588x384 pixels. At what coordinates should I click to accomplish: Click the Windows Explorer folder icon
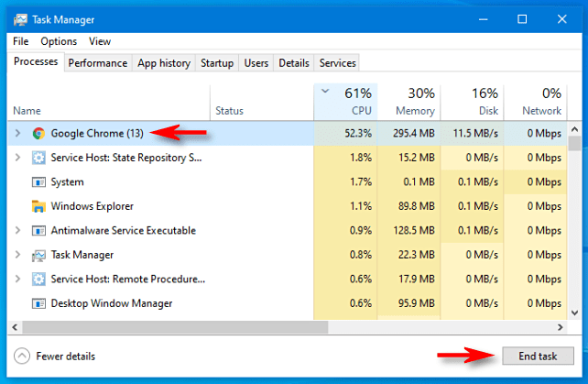point(38,206)
